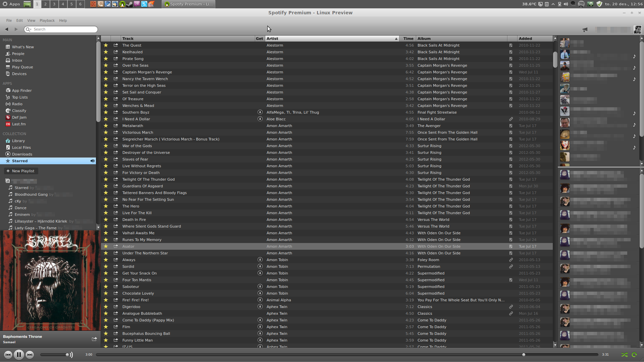644x362 pixels.
Task: Switch to workspace 2 in taskbar
Action: coord(45,4)
